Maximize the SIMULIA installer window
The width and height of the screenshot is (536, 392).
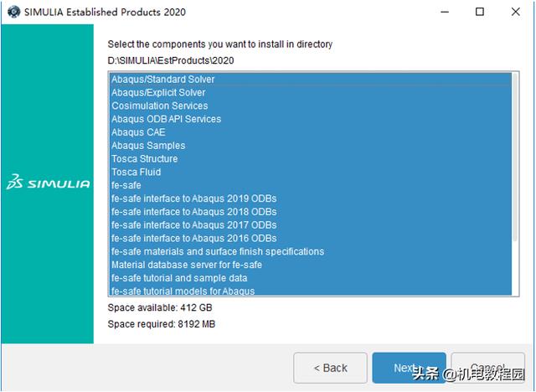pos(480,12)
